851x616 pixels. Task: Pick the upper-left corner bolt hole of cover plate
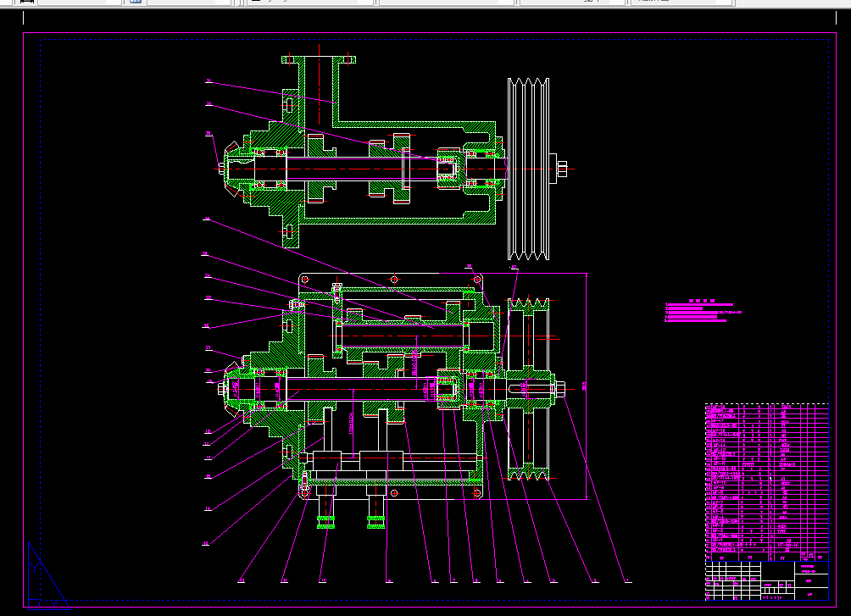click(x=304, y=280)
